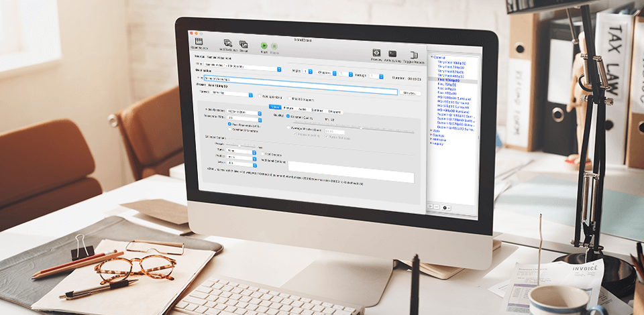Click the destination File path field

(301, 85)
